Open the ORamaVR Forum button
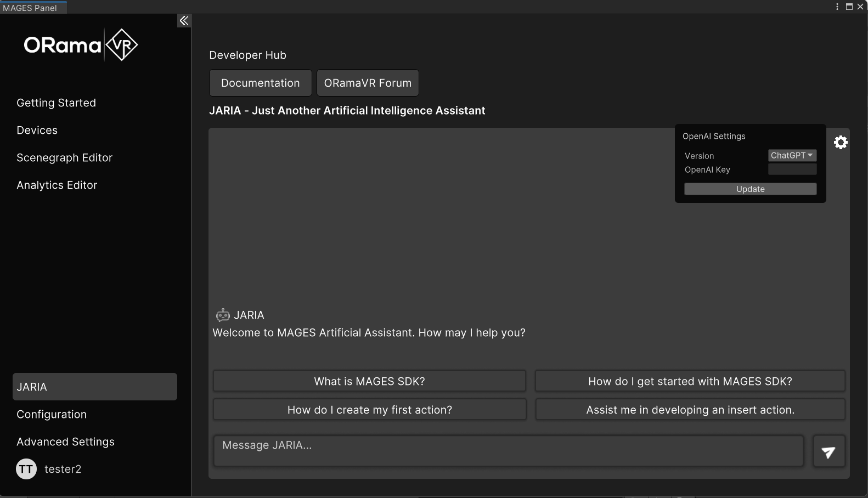This screenshot has height=498, width=868. point(368,83)
